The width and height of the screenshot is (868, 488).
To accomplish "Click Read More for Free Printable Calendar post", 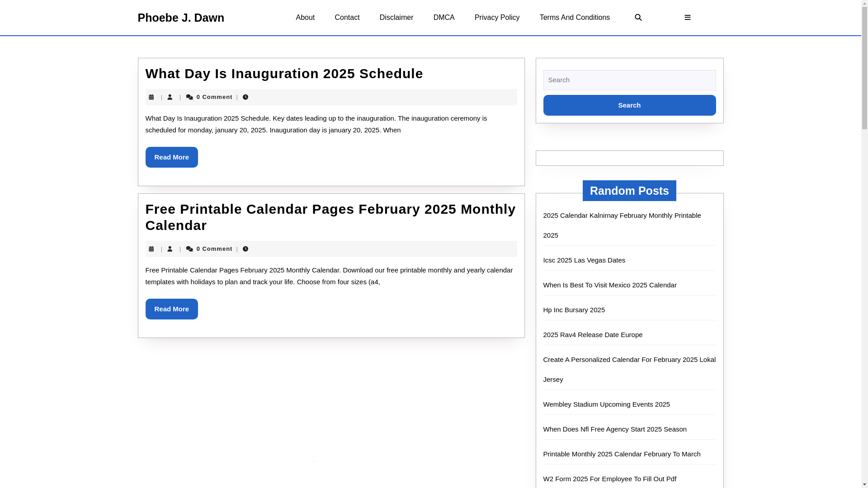I will [x=172, y=309].
